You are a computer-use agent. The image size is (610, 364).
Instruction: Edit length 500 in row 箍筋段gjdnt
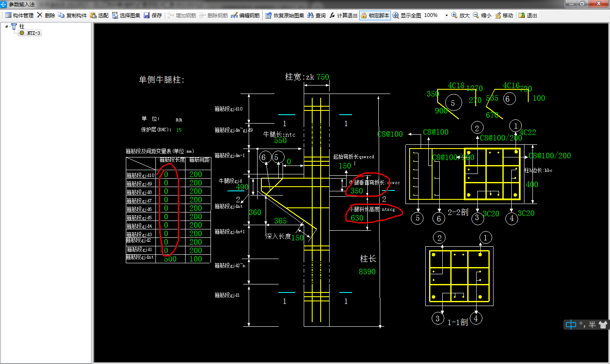click(x=170, y=259)
